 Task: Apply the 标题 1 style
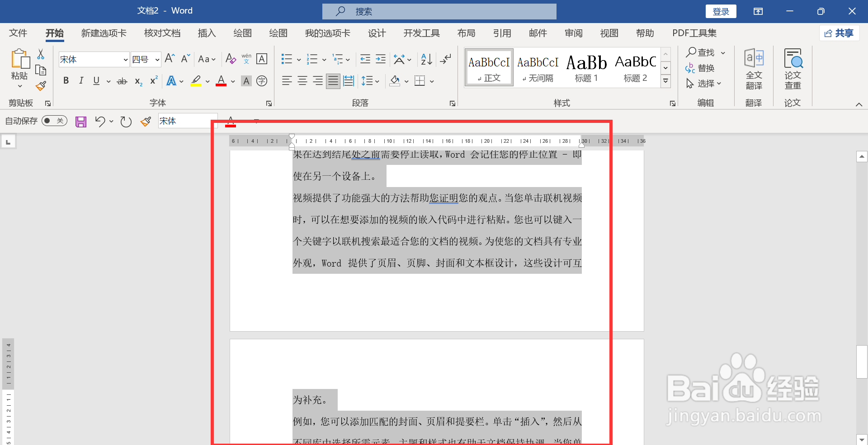[x=586, y=67]
